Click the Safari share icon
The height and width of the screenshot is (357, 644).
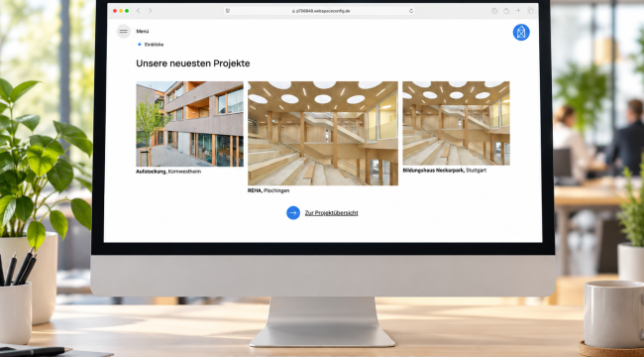click(506, 11)
